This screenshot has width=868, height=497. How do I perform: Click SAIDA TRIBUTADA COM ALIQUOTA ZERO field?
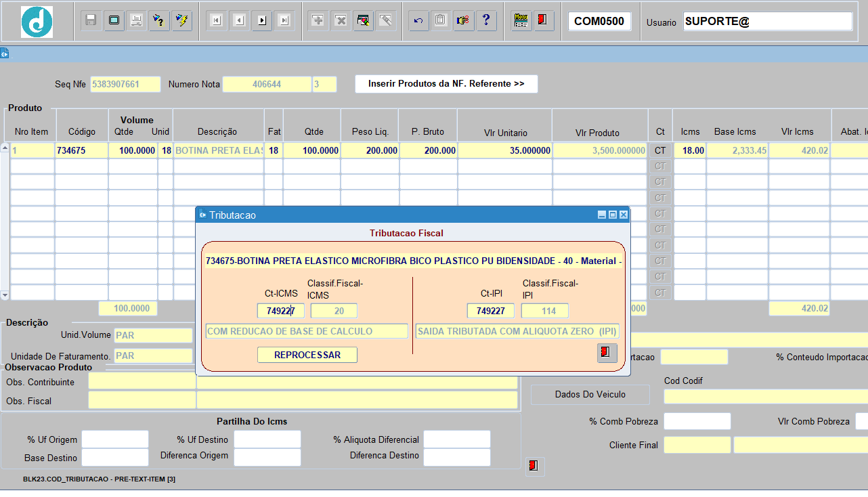click(517, 331)
